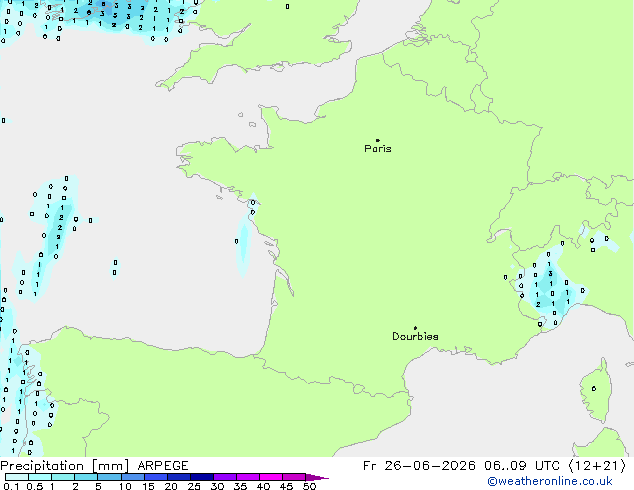Click the '06..09 UTC' time range

522,466
